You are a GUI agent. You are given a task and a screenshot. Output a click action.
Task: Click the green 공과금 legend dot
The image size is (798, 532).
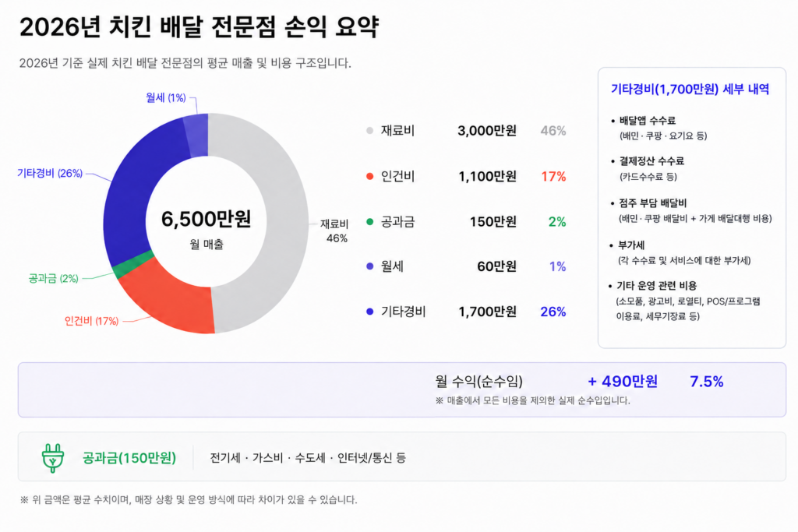click(x=370, y=222)
